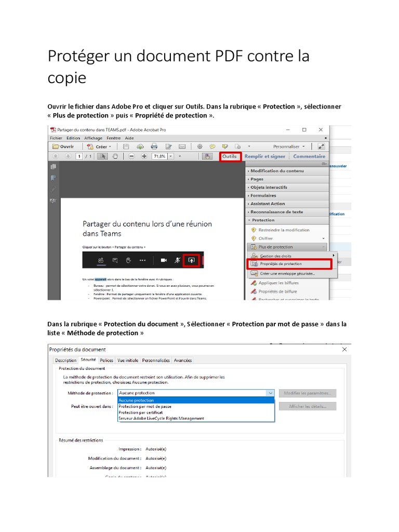Click the zoom out minus button
This screenshot has height=532, width=399.
click(x=131, y=156)
